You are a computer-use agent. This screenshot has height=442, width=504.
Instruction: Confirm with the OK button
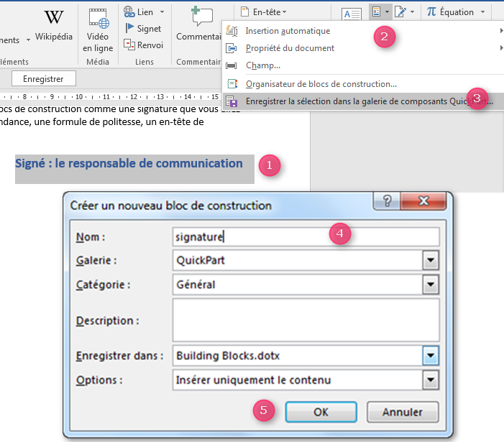pyautogui.click(x=321, y=412)
